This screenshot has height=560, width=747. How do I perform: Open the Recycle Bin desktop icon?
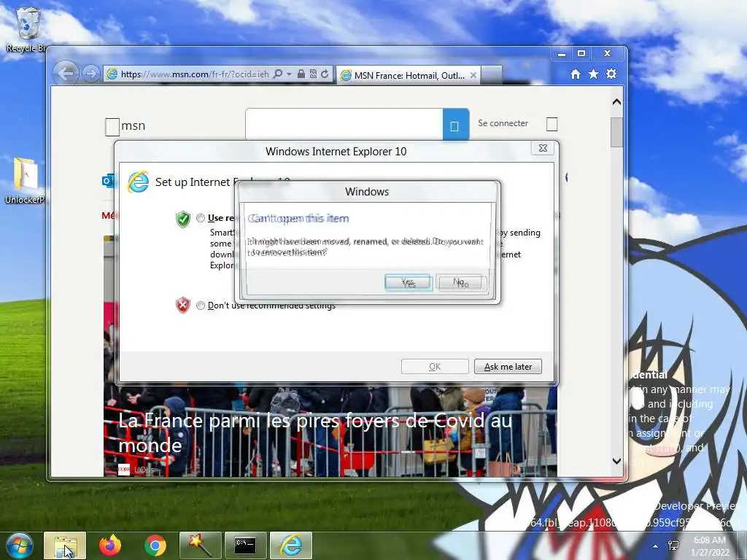27,29
